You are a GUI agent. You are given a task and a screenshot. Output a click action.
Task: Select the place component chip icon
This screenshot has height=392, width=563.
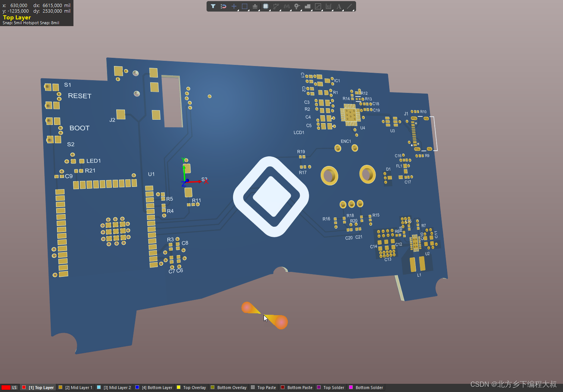[x=265, y=6]
